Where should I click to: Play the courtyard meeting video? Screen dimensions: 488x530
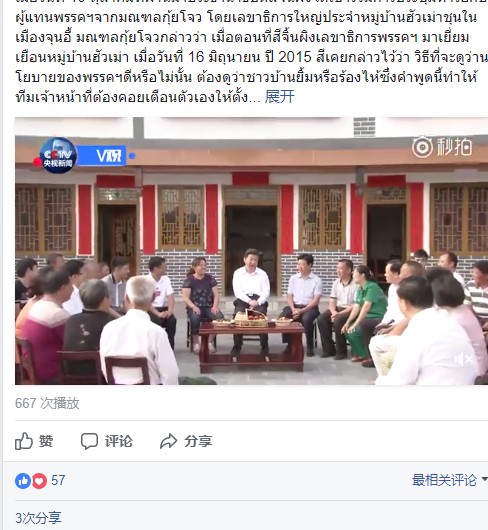(251, 251)
